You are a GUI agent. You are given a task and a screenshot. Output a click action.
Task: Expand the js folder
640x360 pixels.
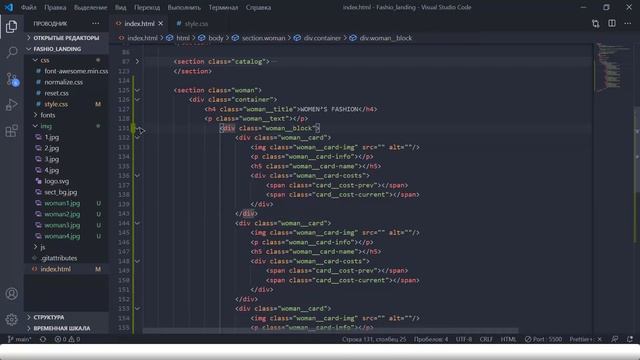point(42,247)
